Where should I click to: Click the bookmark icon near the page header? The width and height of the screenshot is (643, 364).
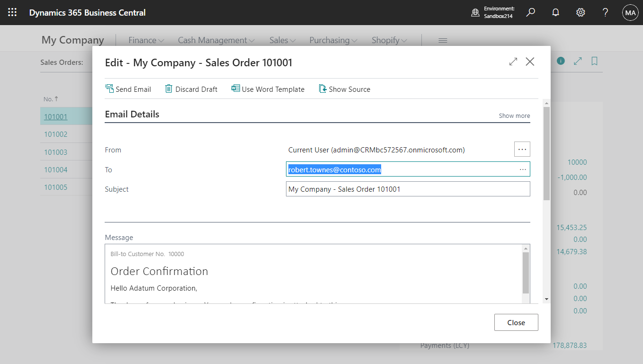[594, 62]
